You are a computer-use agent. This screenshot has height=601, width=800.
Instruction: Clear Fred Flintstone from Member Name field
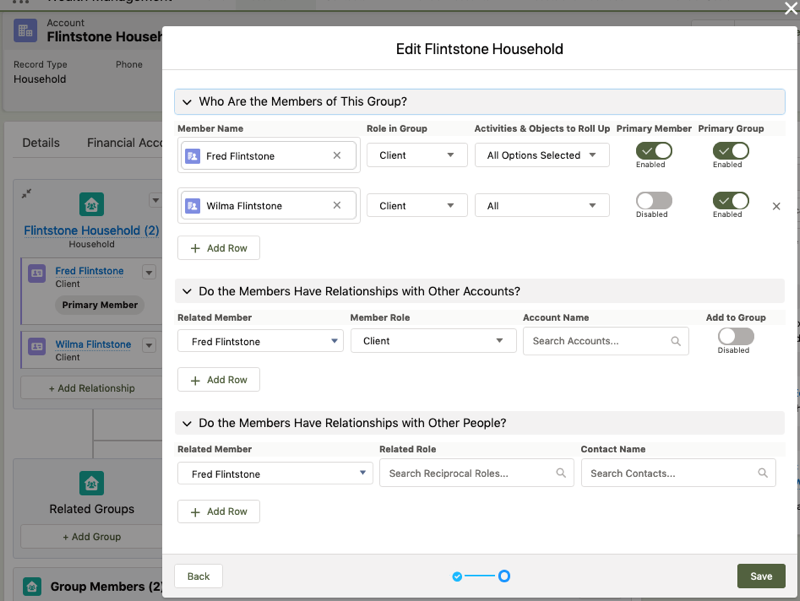(337, 156)
